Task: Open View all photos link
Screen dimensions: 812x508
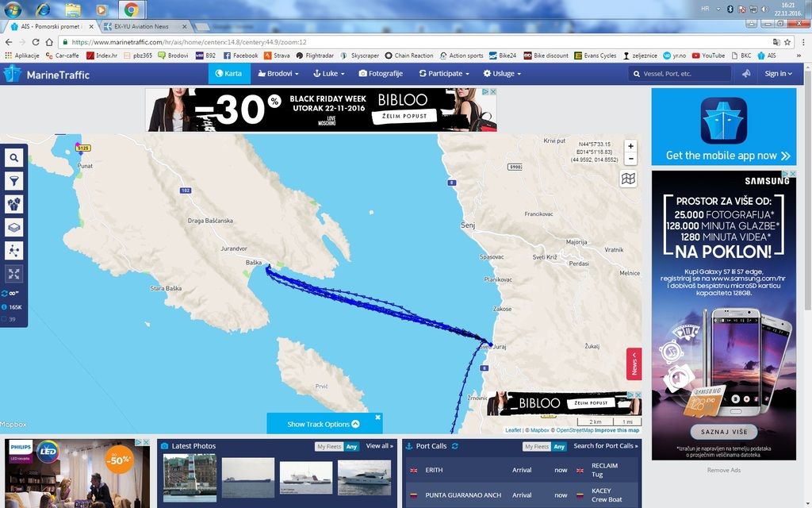Action: (380, 446)
